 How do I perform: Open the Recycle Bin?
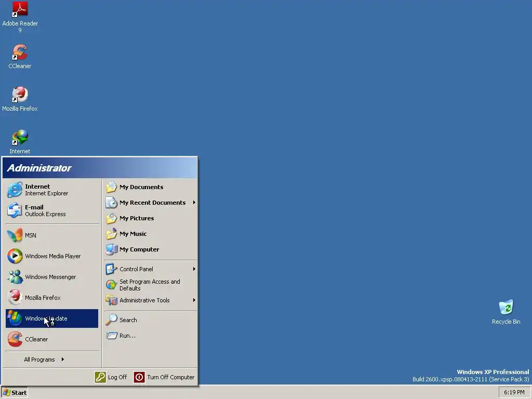(x=506, y=312)
